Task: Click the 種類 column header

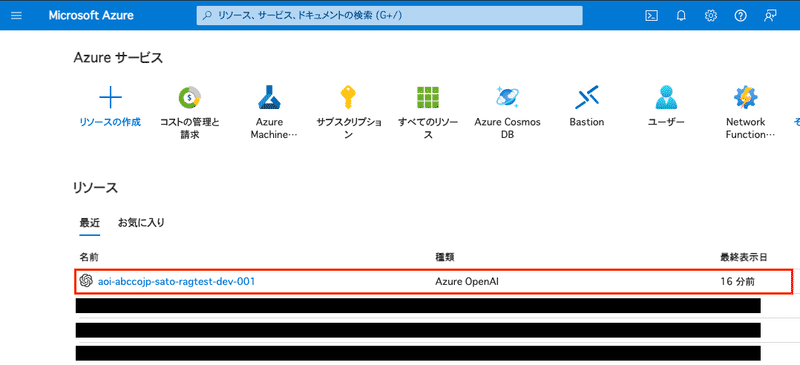Action: pos(445,257)
